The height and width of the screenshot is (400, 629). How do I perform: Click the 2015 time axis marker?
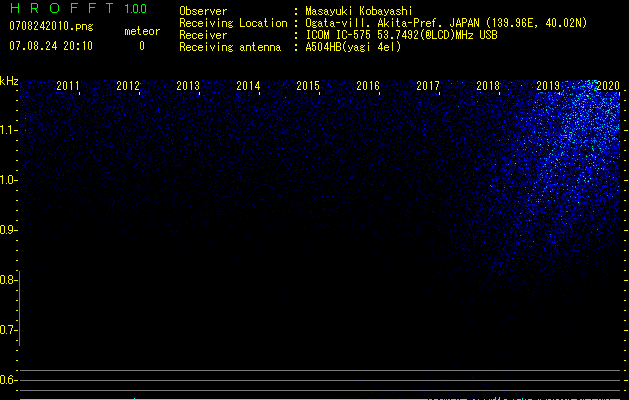[308, 86]
